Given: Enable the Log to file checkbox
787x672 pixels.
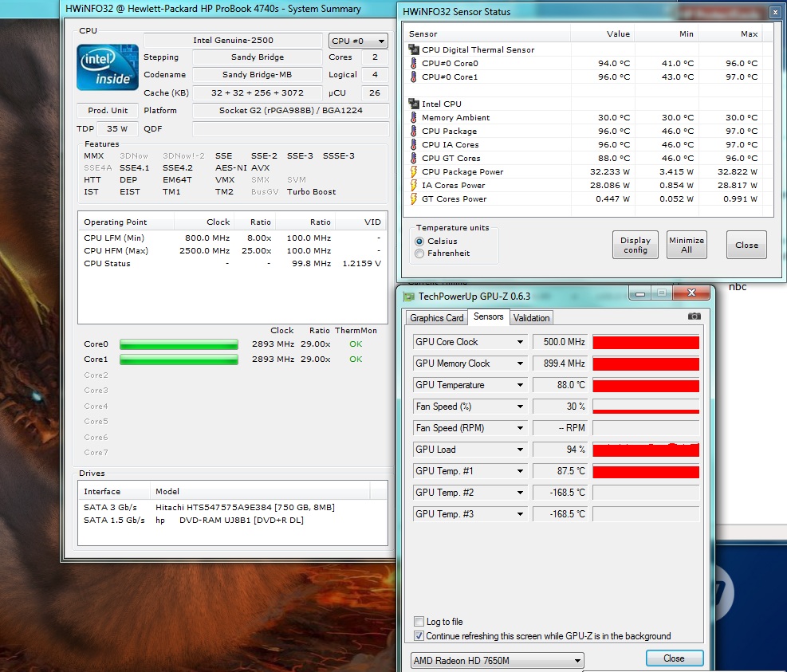Looking at the screenshot, I should click(x=419, y=621).
